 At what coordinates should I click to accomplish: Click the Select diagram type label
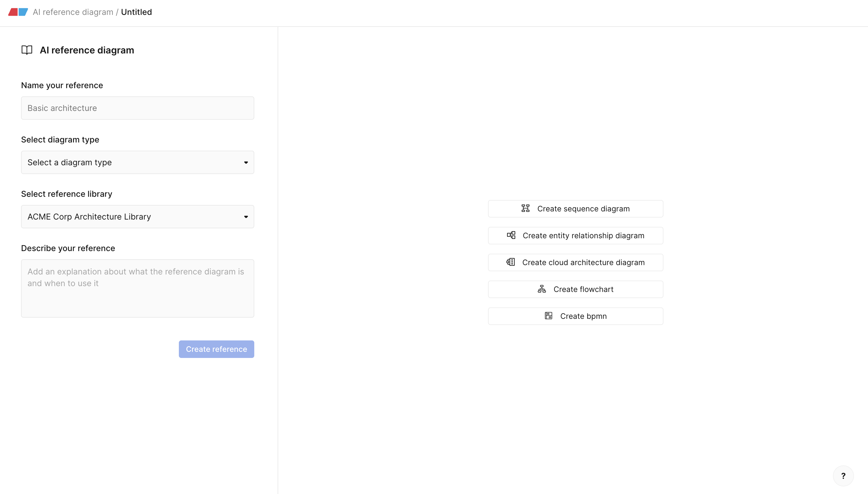pyautogui.click(x=60, y=140)
